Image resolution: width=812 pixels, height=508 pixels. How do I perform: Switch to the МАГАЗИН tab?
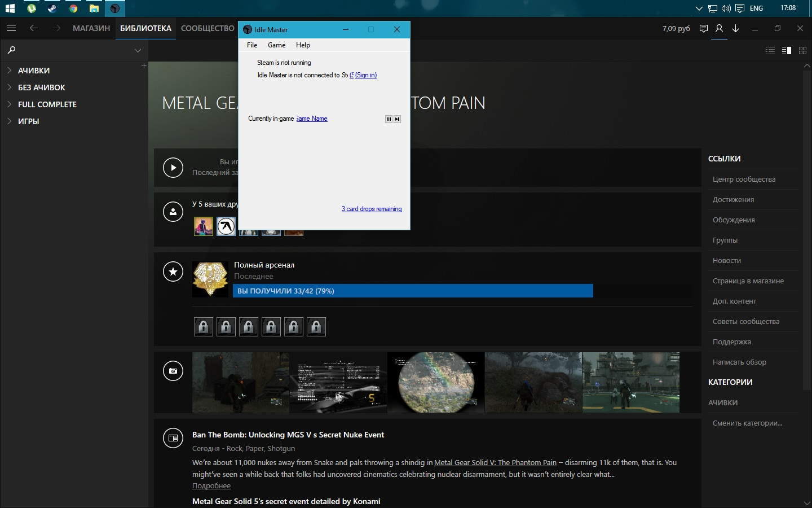click(91, 28)
